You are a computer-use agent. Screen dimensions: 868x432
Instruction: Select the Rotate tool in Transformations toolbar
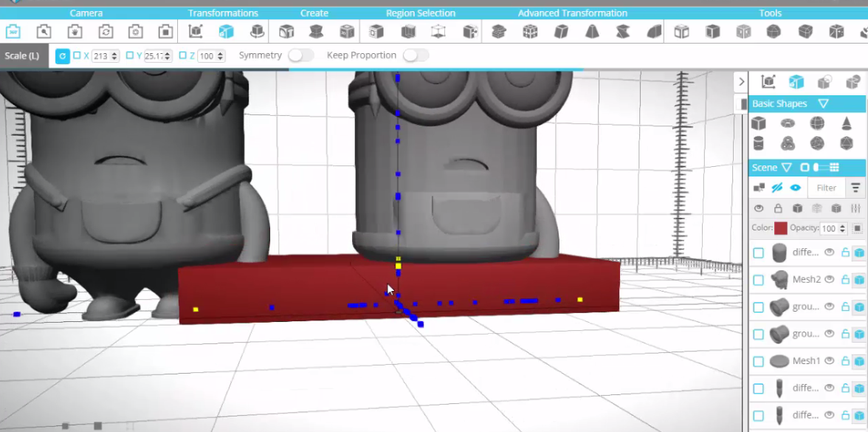(x=257, y=32)
